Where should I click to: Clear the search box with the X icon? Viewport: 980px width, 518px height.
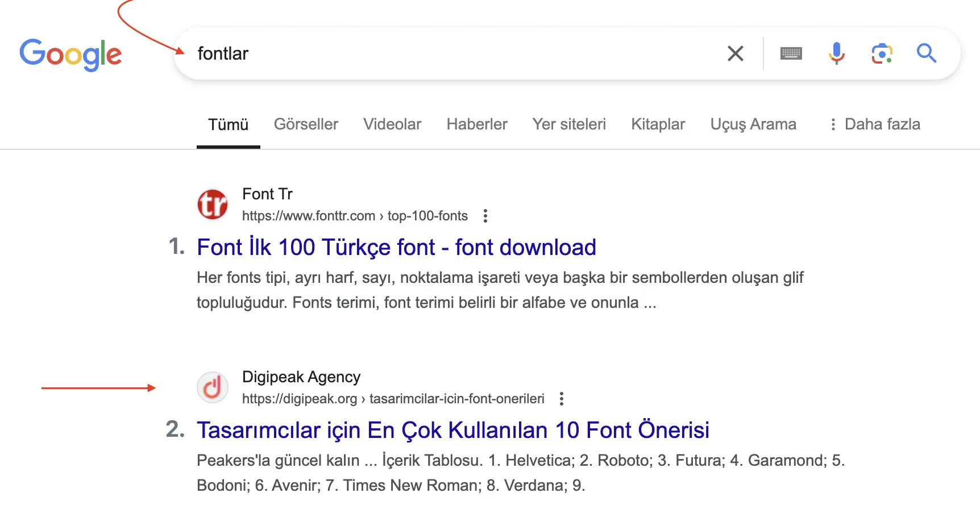pos(736,53)
